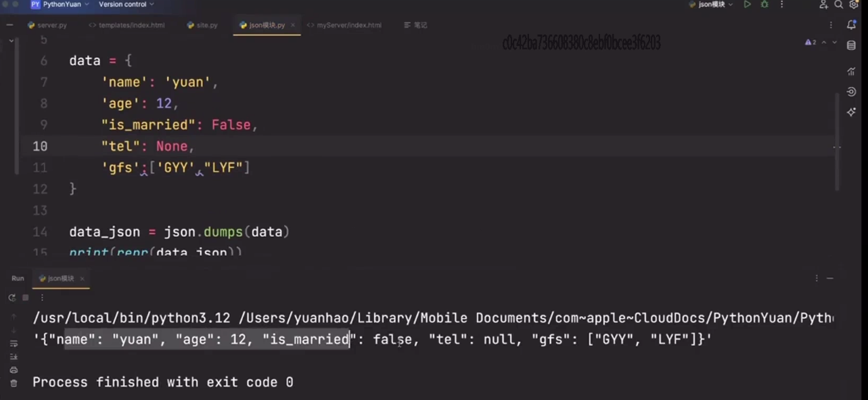The height and width of the screenshot is (400, 868).
Task: Click the editor vertical scrollbar
Action: click(x=837, y=142)
